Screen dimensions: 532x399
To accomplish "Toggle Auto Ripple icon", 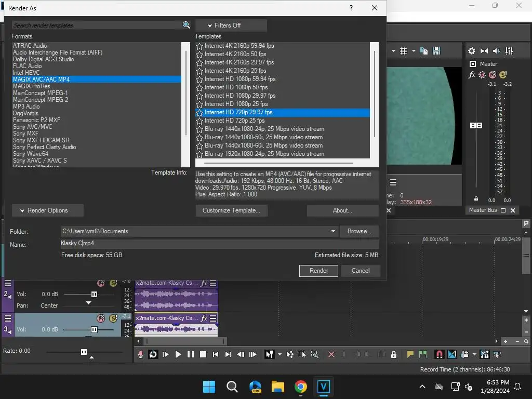I will tap(465, 354).
